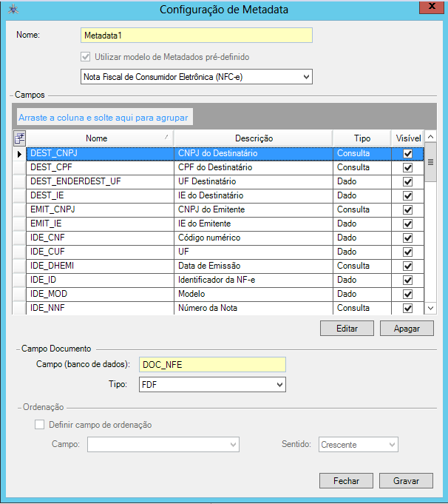Image resolution: width=448 pixels, height=504 pixels.
Task: Click the Fechar button
Action: pyautogui.click(x=346, y=481)
